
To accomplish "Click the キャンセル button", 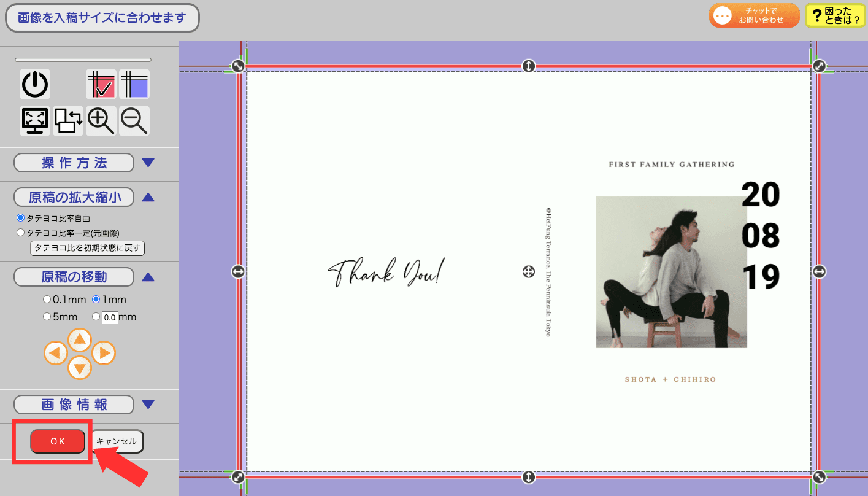I will tap(117, 441).
